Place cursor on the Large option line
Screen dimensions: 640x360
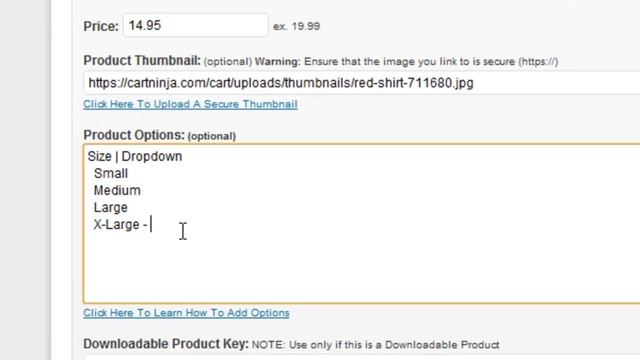point(111,207)
